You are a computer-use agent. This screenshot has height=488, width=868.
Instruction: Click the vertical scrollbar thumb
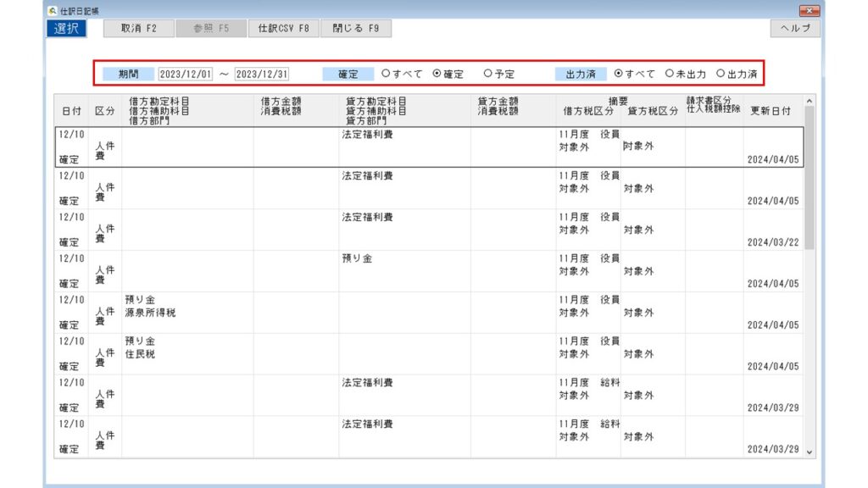point(810,178)
